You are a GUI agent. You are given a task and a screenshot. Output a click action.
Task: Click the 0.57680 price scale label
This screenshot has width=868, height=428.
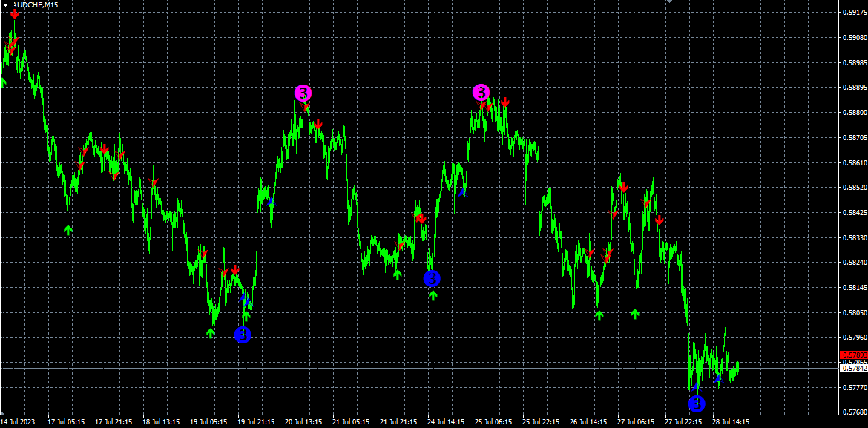tap(854, 412)
